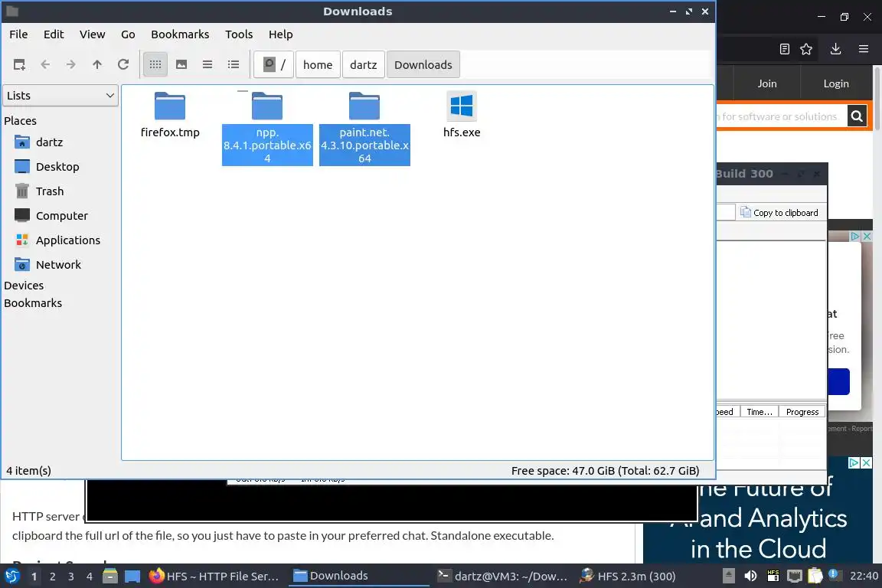Click Copy to clipboard in HFS window
This screenshot has height=588, width=882.
pyautogui.click(x=779, y=213)
